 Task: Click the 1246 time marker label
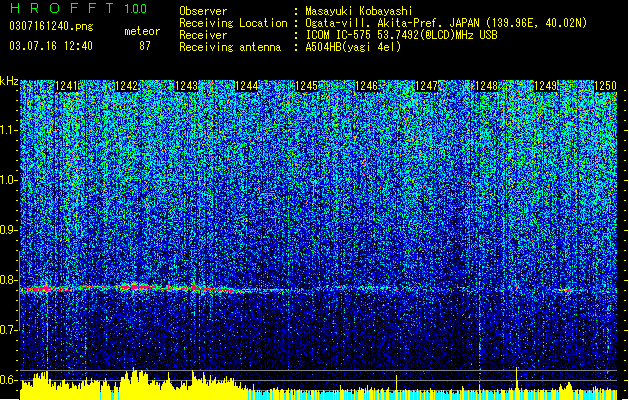[x=366, y=86]
